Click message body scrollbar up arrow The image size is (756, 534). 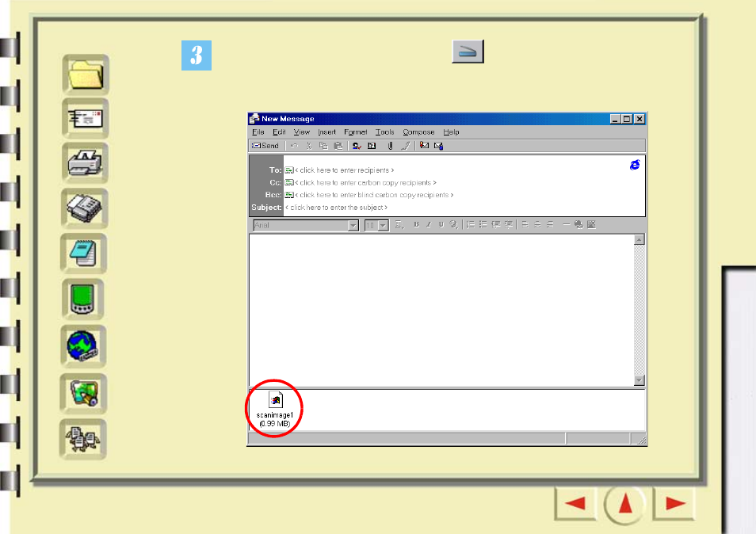coord(640,239)
